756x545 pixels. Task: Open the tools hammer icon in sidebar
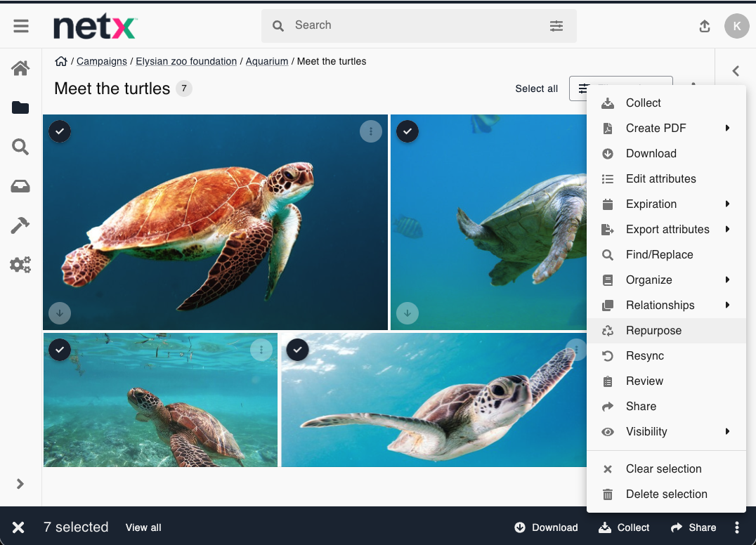click(20, 225)
